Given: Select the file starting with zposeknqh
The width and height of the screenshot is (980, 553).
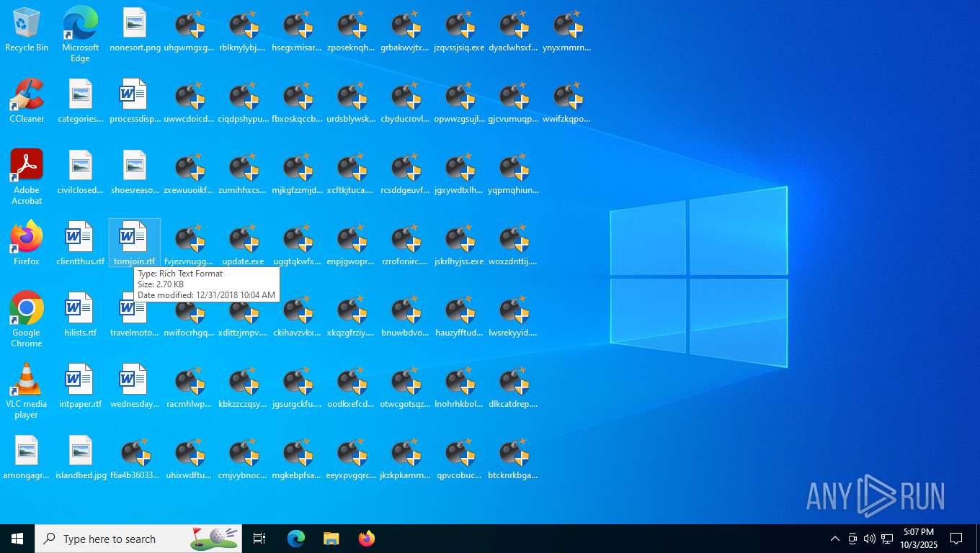Looking at the screenshot, I should click(351, 30).
